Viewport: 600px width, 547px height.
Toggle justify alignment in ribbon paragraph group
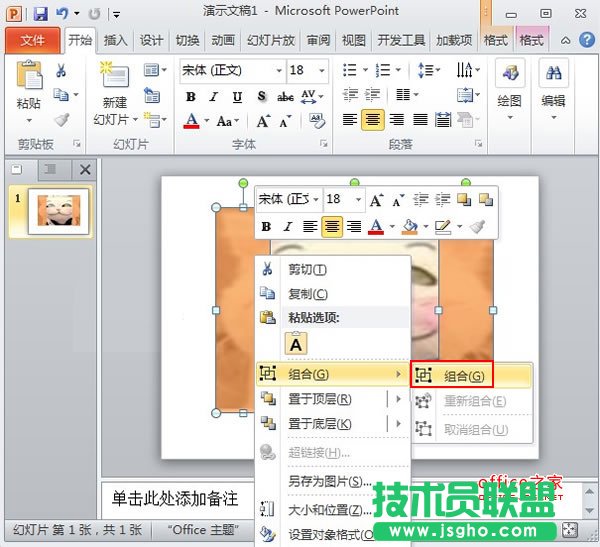420,120
